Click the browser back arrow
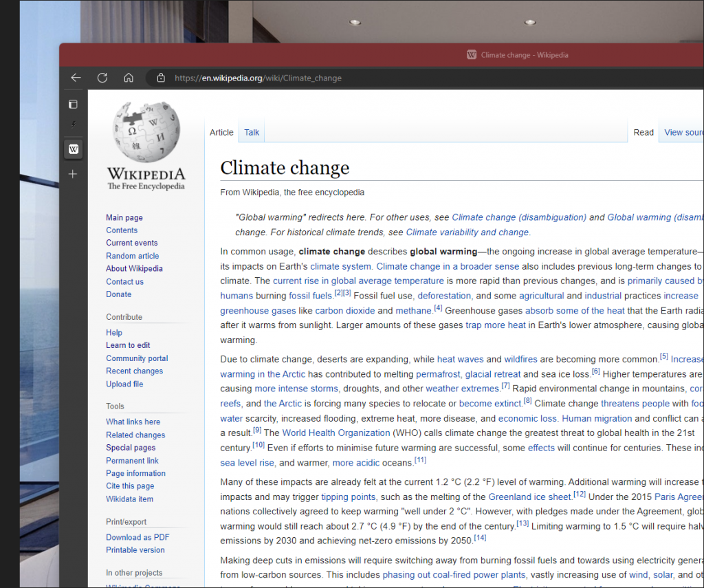The height and width of the screenshot is (588, 704). (x=76, y=78)
